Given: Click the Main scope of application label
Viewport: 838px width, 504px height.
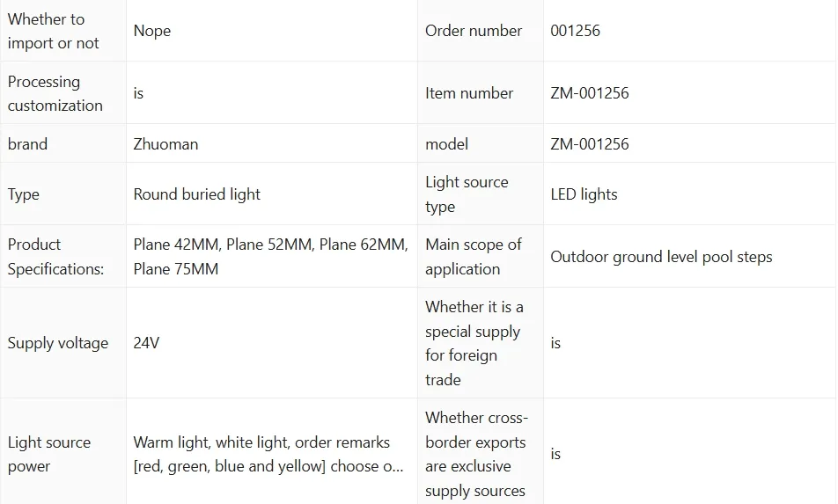Looking at the screenshot, I should click(x=473, y=257).
